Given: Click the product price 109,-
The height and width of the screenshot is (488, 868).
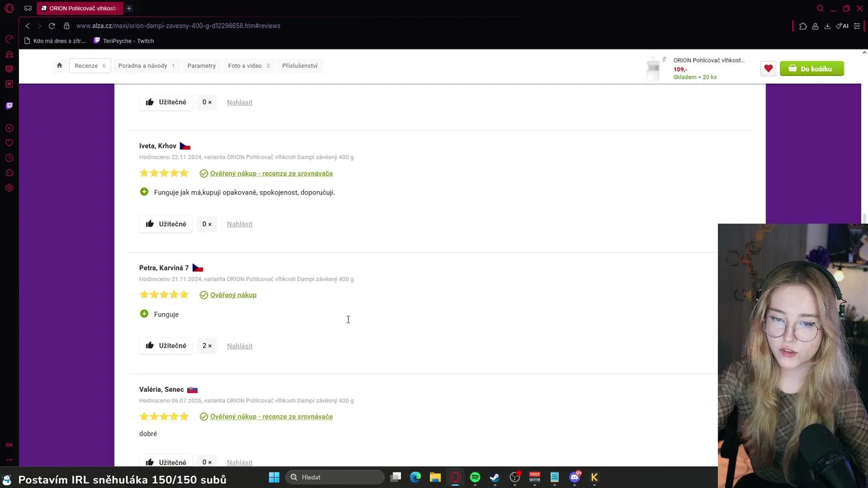Looking at the screenshot, I should coord(680,69).
